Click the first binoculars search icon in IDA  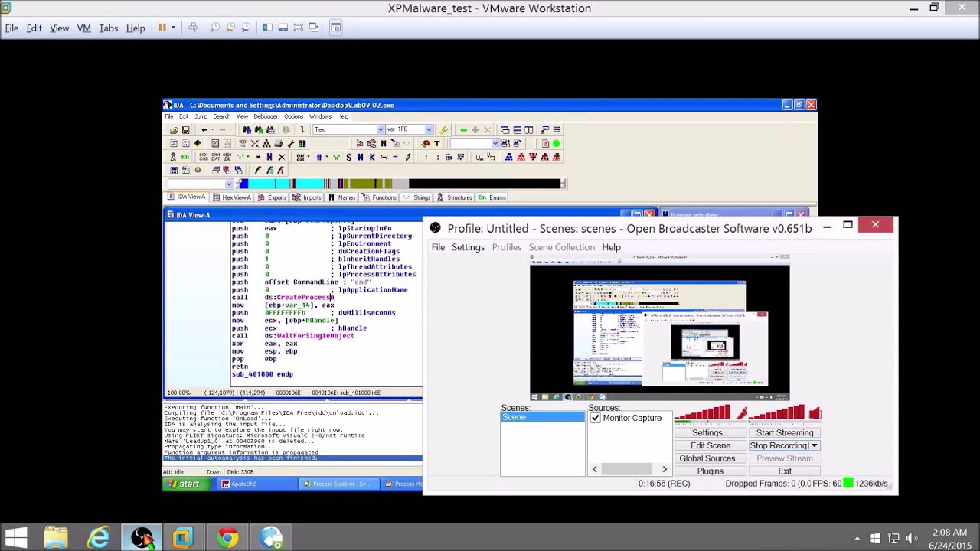click(x=247, y=129)
